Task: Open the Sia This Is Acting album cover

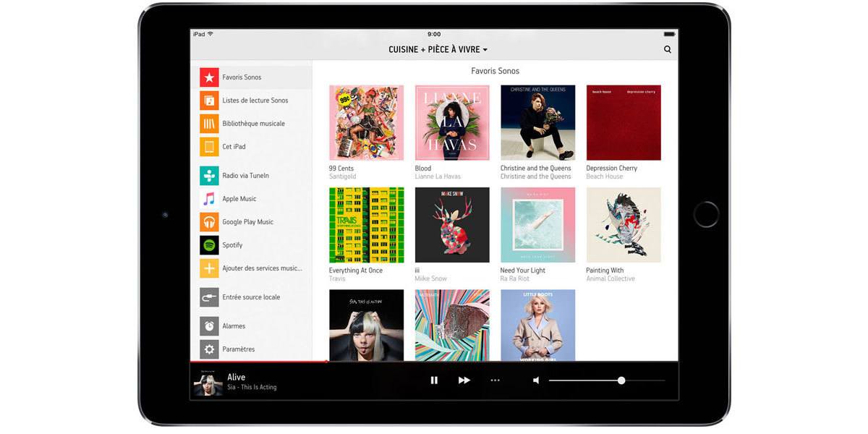Action: [x=367, y=325]
